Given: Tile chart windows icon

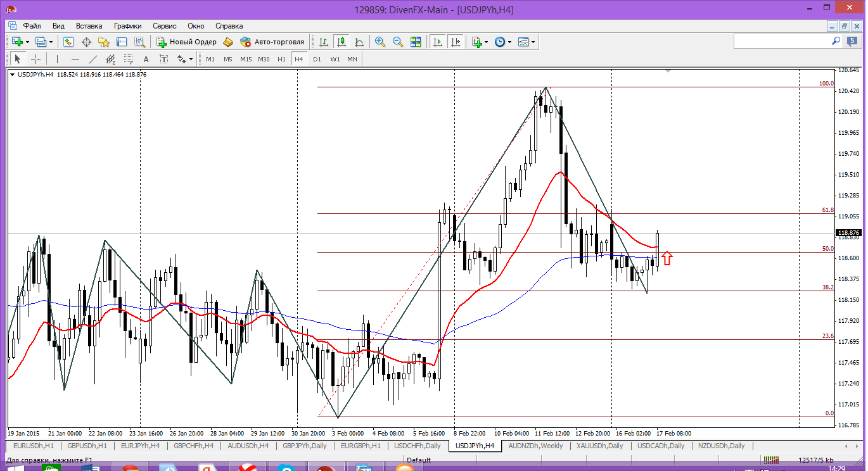Looking at the screenshot, I should [x=416, y=42].
